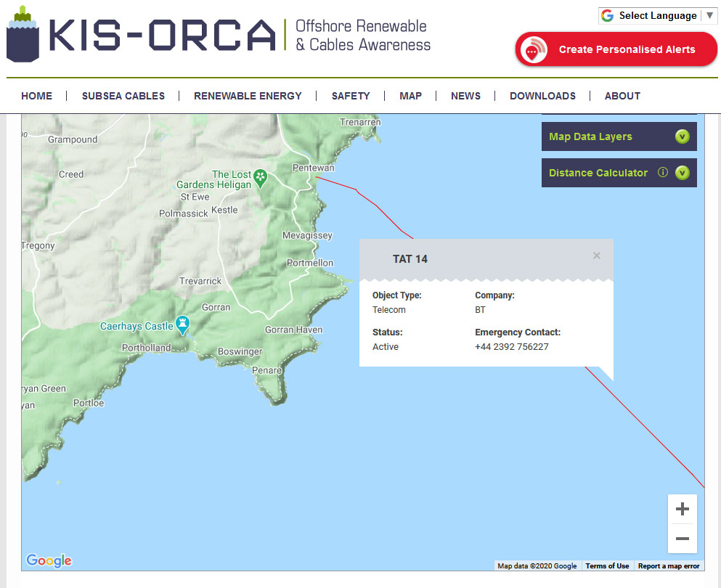The width and height of the screenshot is (721, 588).
Task: Click the TAT 14 popup title
Action: 410,259
